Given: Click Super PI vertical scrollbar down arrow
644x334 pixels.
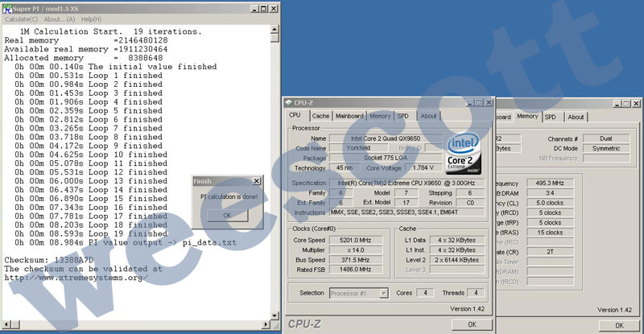Looking at the screenshot, I should click(x=275, y=315).
